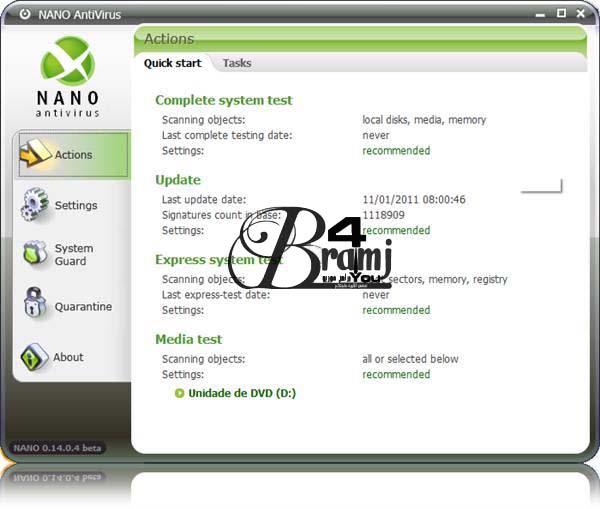The image size is (600, 509).
Task: Open the System Guard shield icon
Action: (35, 253)
